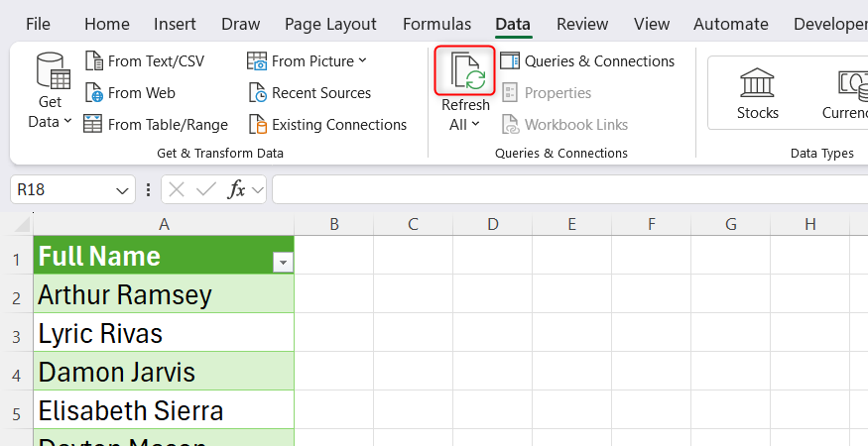The height and width of the screenshot is (446, 868).
Task: Open the Name Box dropdown arrow
Action: pyautogui.click(x=122, y=191)
